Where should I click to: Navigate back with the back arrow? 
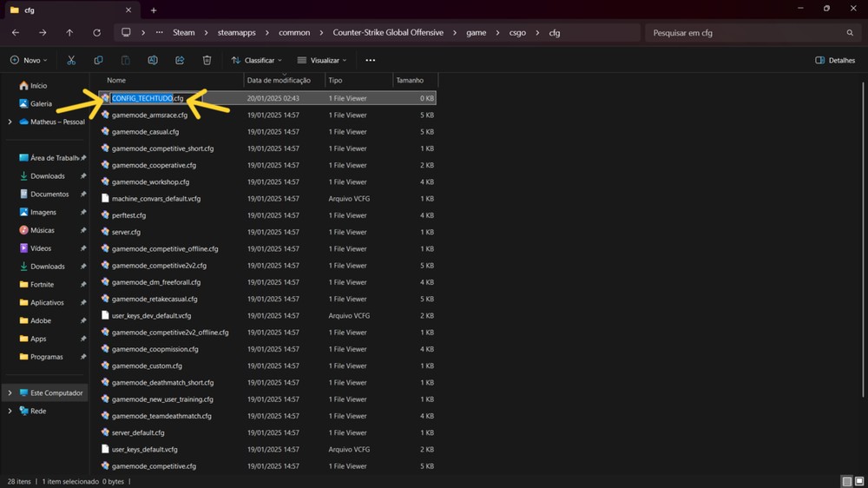(x=16, y=33)
